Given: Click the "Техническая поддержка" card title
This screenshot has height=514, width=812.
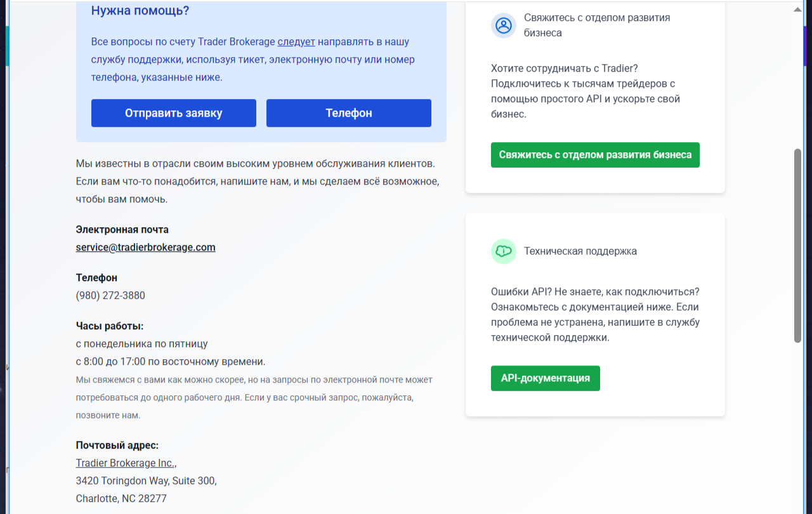Looking at the screenshot, I should point(580,251).
